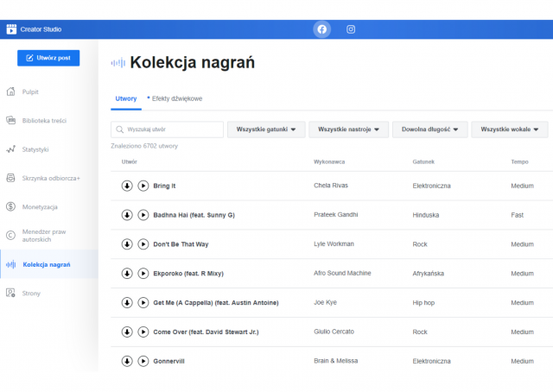553x392 pixels.
Task: Play the track Get Me (A Cappella)
Action: tap(143, 303)
